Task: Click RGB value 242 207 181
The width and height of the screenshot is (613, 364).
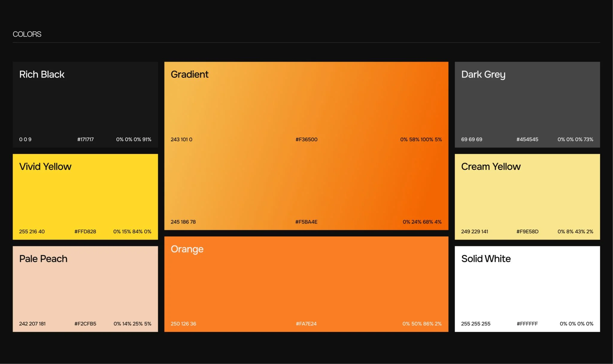Action: coord(32,324)
